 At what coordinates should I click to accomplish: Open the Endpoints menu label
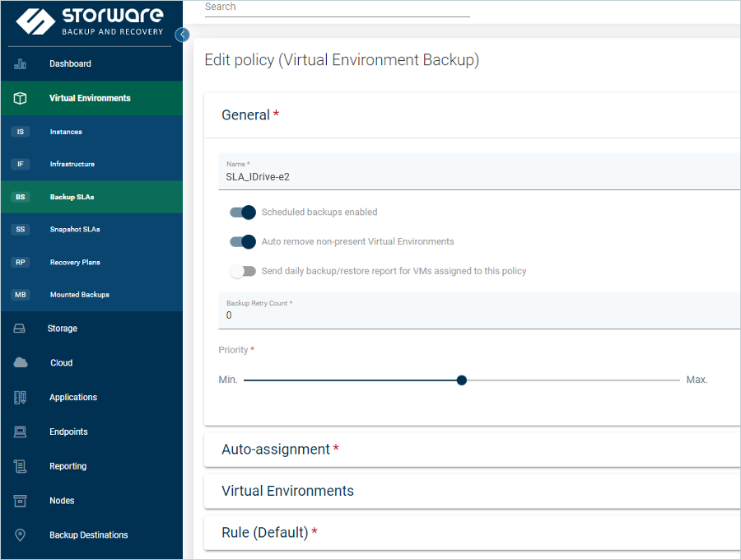(x=68, y=432)
